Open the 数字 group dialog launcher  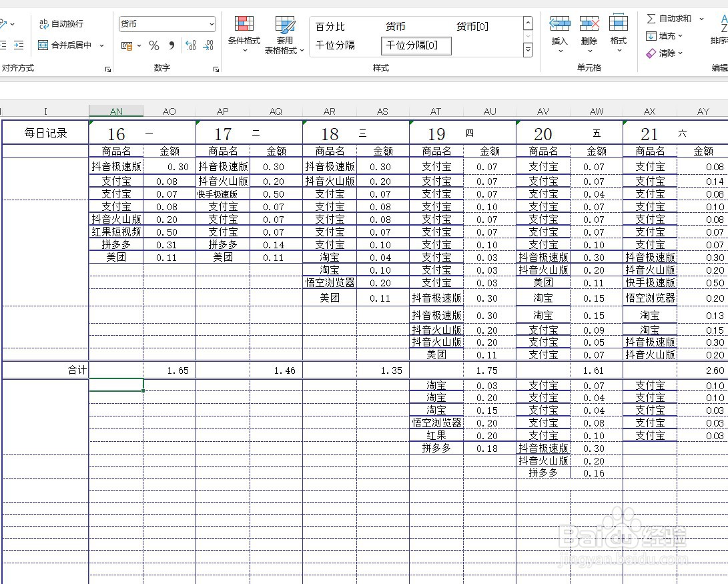click(x=217, y=69)
